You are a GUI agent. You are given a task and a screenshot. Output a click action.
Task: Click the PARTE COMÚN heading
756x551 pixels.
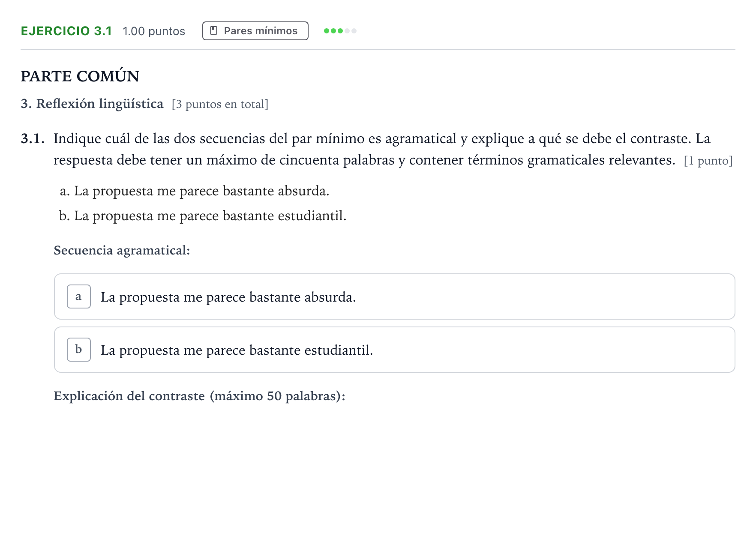pyautogui.click(x=80, y=76)
